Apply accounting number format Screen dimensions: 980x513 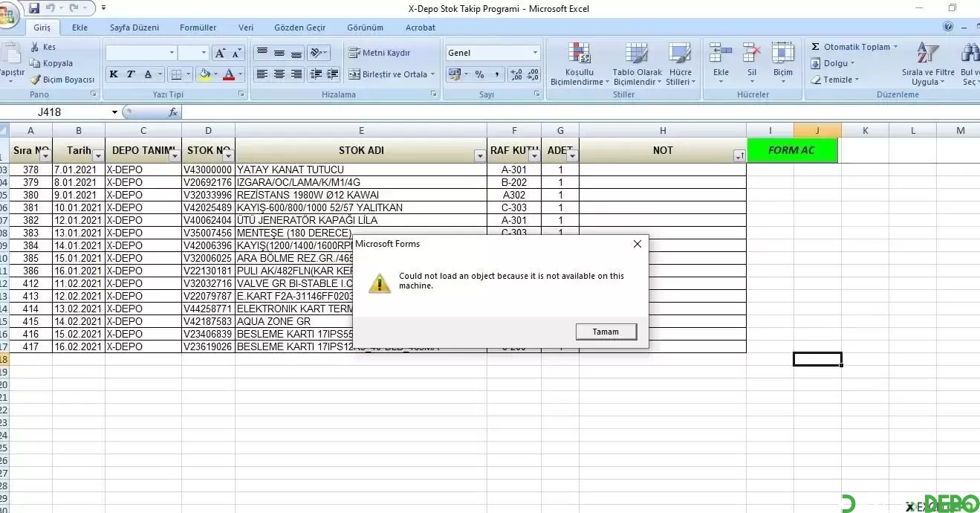(x=454, y=74)
